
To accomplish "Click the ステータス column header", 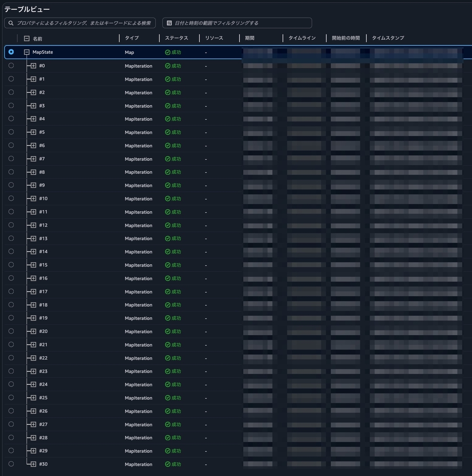I will point(176,38).
